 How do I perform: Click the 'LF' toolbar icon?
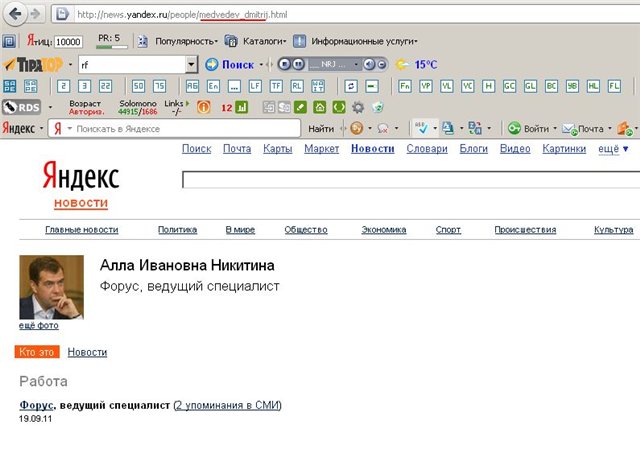point(255,86)
